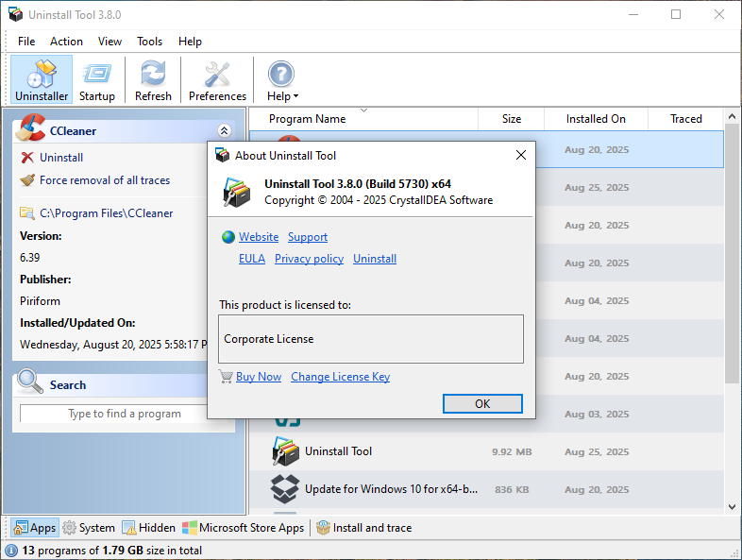742x560 pixels.
Task: Click the package icon of Windows Update row
Action: tap(285, 489)
